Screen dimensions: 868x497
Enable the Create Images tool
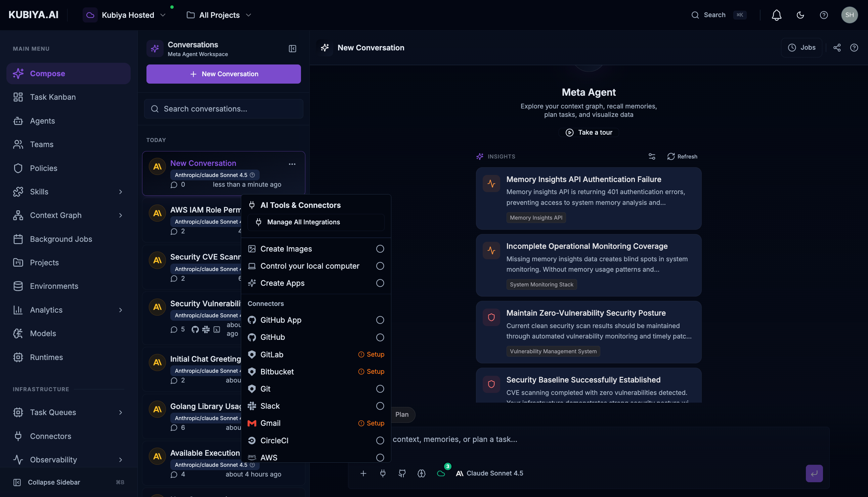pos(380,249)
